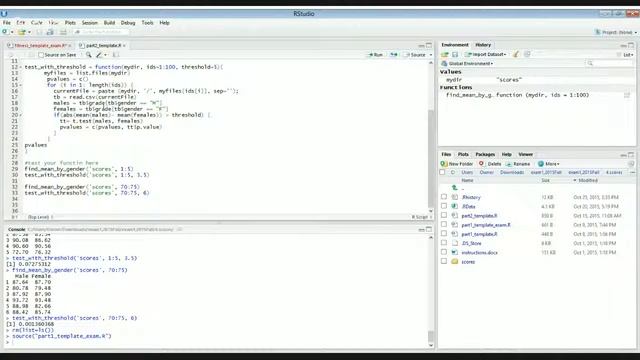Open the Source button dropdown arrow
The width and height of the screenshot is (640, 360).
coord(431,55)
